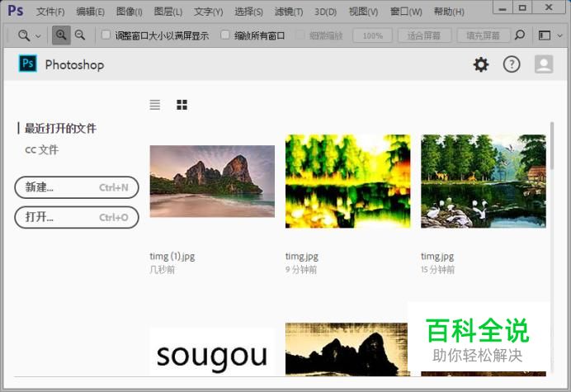Switch recent files to thumbnail grid view

pyautogui.click(x=182, y=105)
